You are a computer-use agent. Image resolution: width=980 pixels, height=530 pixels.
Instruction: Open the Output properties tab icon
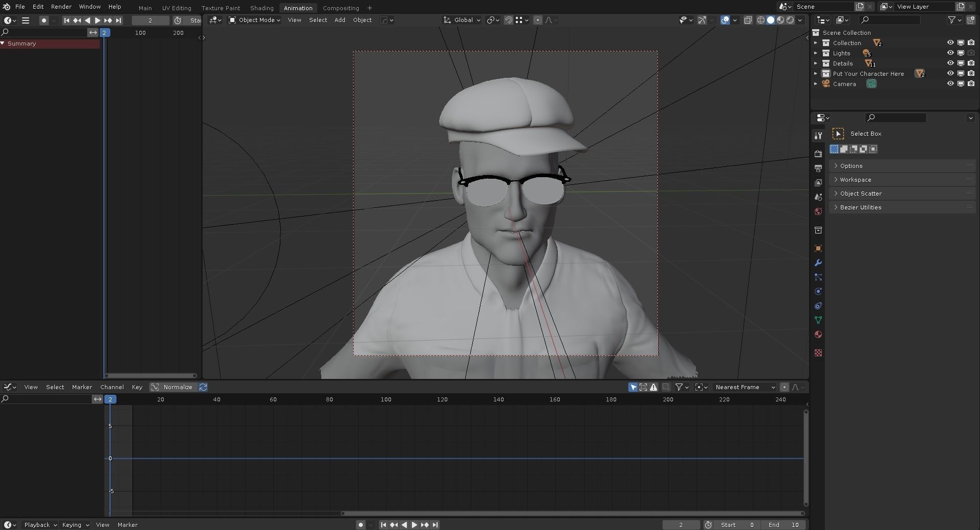click(x=818, y=168)
